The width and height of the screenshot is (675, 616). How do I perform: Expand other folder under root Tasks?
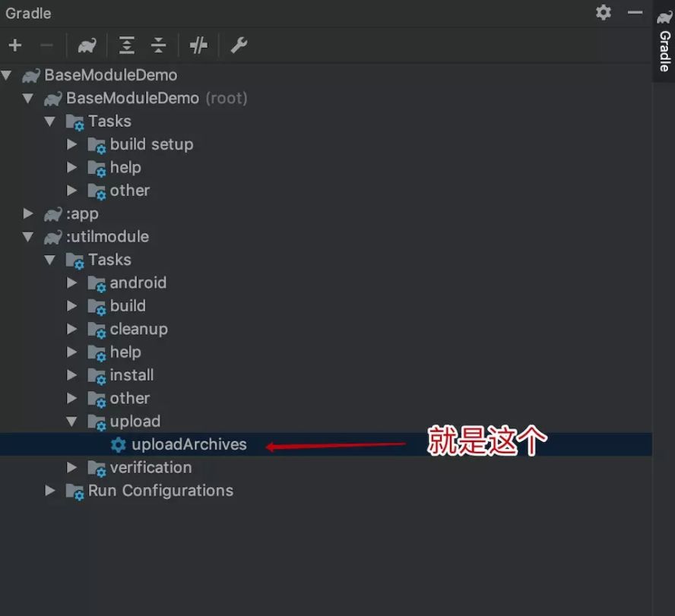[72, 191]
